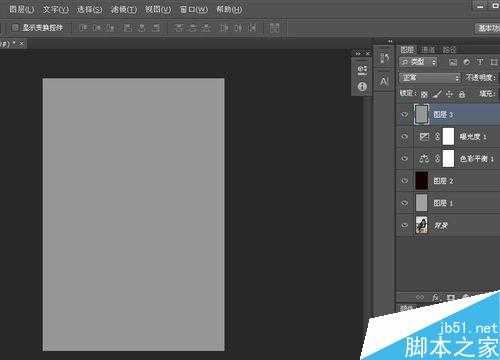
Task: Switch to the 通道 panel tab
Action: coord(428,50)
